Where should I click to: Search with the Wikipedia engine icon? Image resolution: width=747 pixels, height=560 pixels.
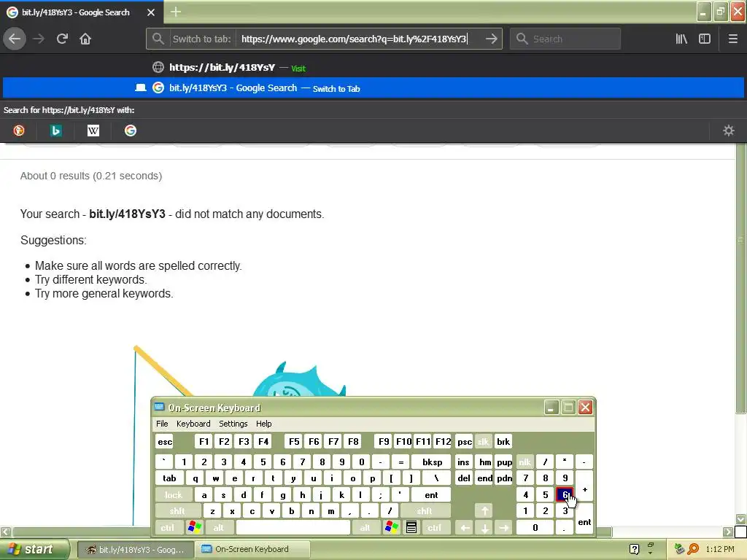(93, 131)
